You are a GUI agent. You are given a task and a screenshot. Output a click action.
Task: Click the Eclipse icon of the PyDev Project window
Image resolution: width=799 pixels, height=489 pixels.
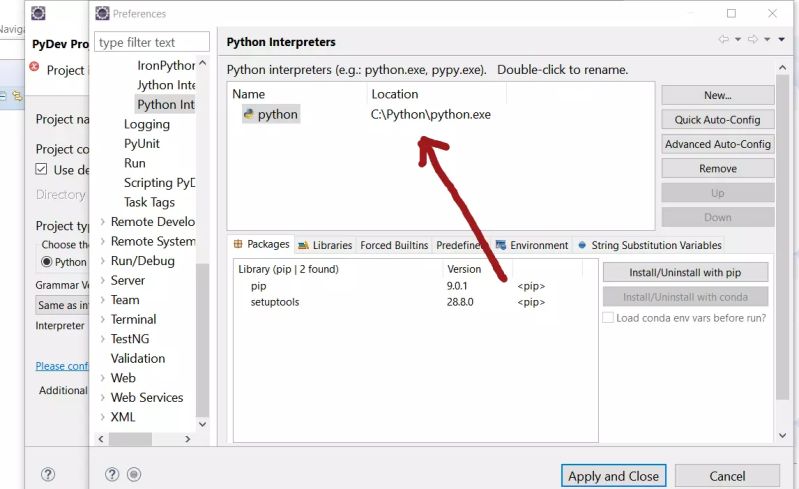[x=39, y=13]
